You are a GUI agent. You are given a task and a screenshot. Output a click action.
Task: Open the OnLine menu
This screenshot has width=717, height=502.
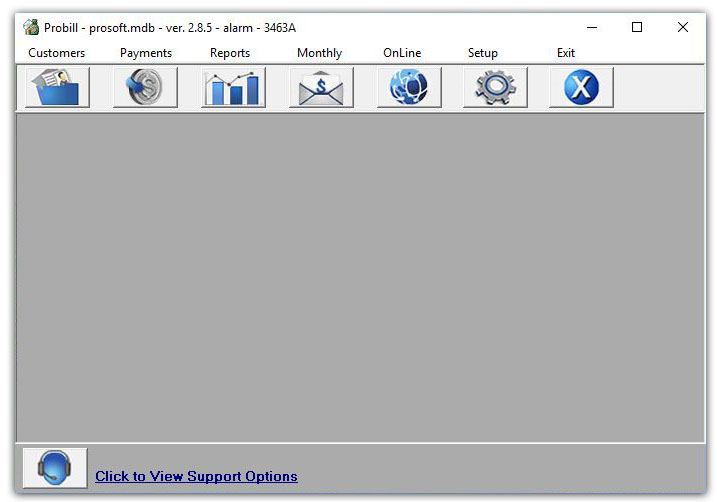click(402, 53)
